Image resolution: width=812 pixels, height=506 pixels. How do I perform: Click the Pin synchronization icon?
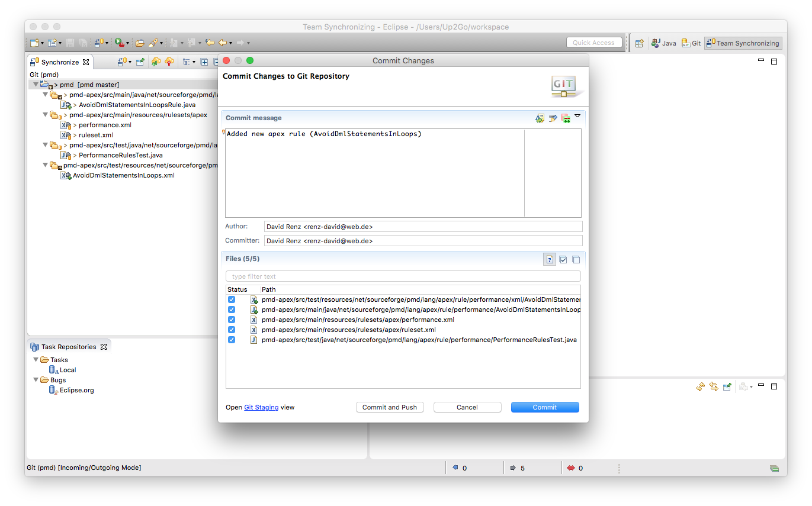pos(140,62)
